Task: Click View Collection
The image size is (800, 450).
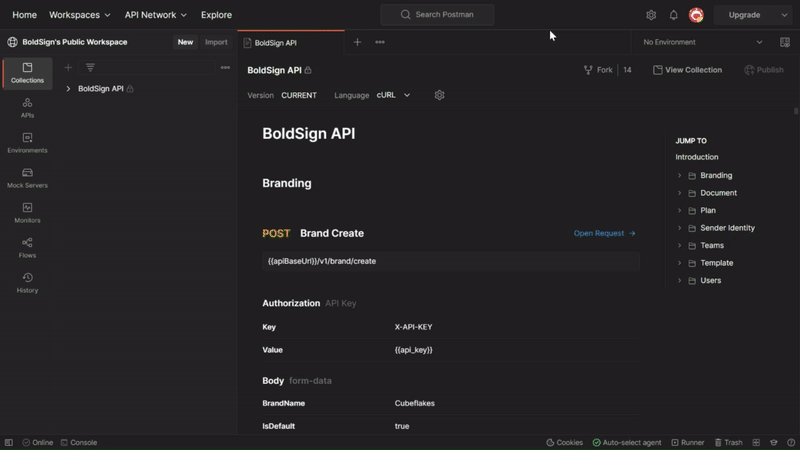Action: pos(687,70)
